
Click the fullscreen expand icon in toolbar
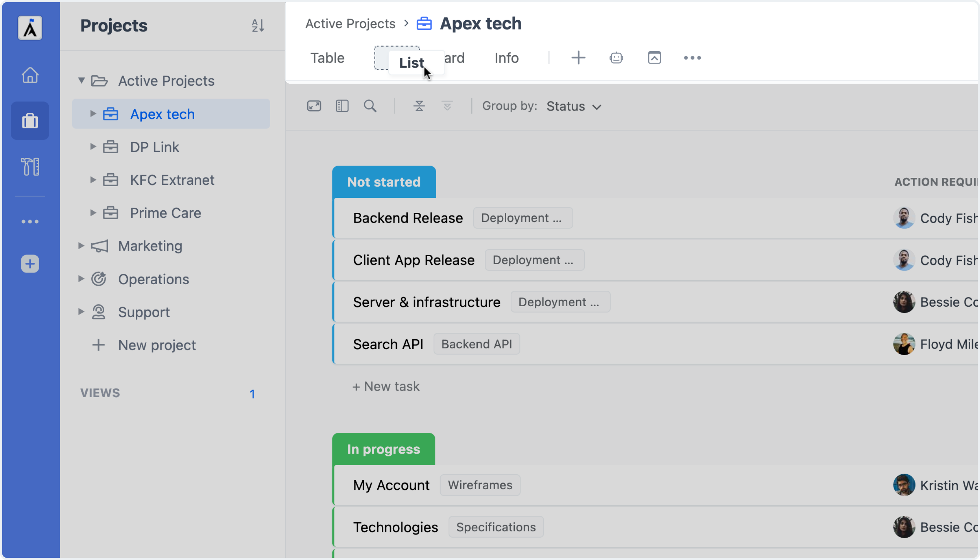314,106
